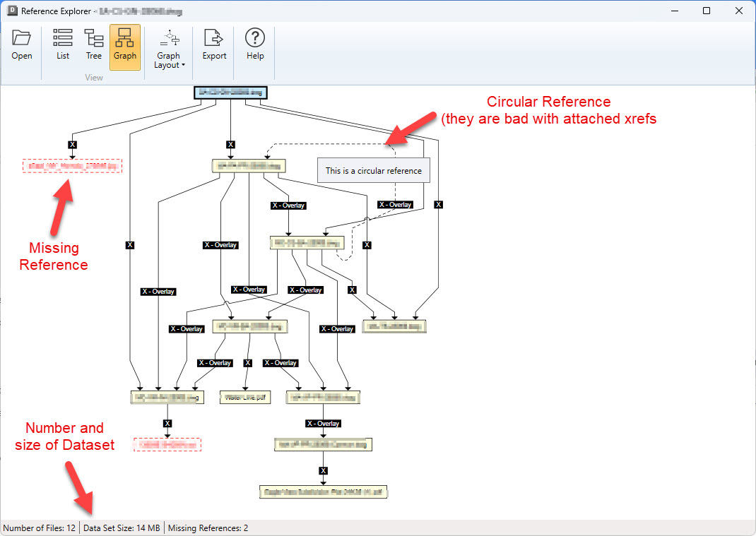Select the Graph view button
The image size is (756, 536).
click(125, 45)
